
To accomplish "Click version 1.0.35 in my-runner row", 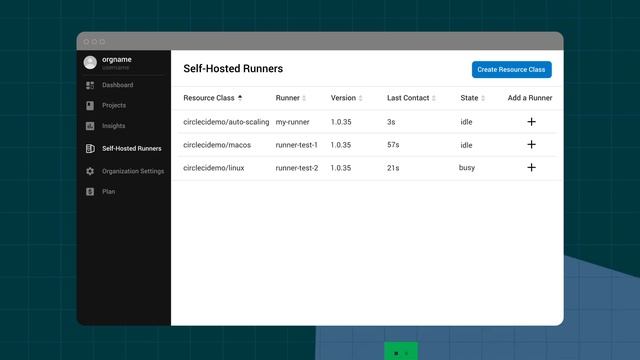I will pos(341,122).
